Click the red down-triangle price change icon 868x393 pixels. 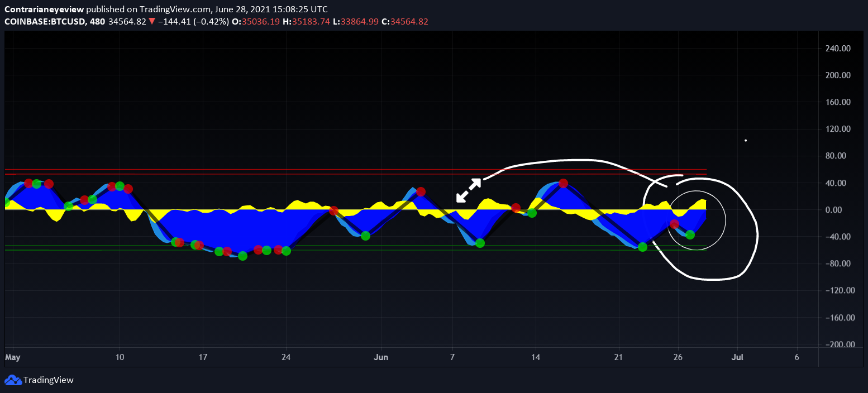tap(151, 21)
